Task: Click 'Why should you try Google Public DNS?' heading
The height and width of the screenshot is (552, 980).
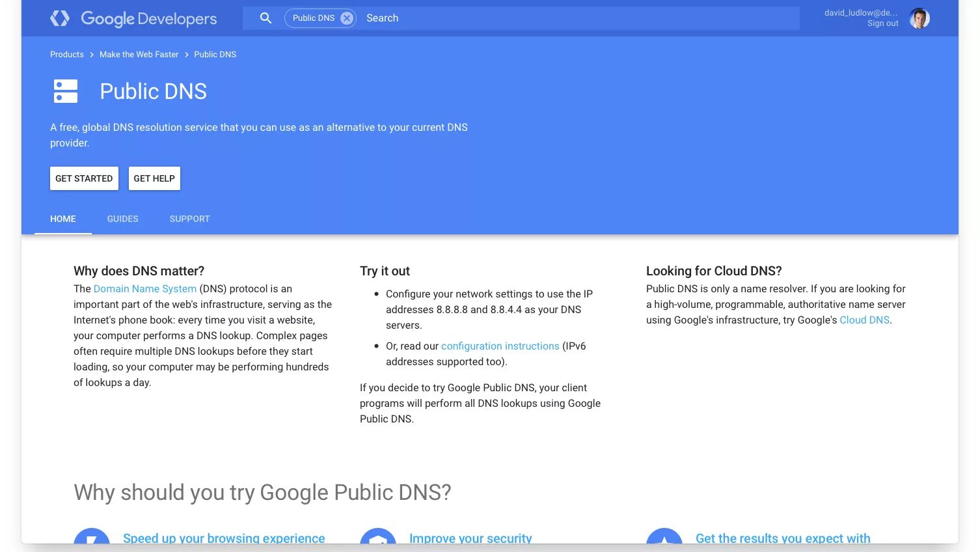Action: [262, 493]
